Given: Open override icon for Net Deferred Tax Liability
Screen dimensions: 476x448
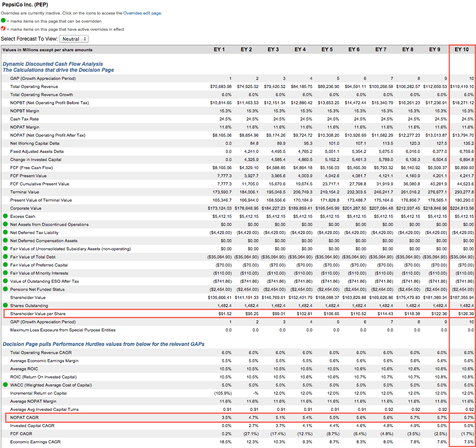Looking at the screenshot, I should click(x=5, y=232).
